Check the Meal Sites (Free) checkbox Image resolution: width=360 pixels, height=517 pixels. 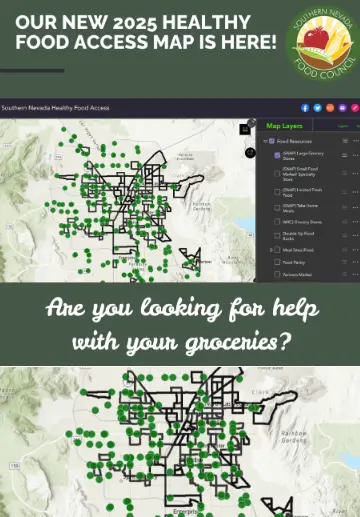(277, 250)
